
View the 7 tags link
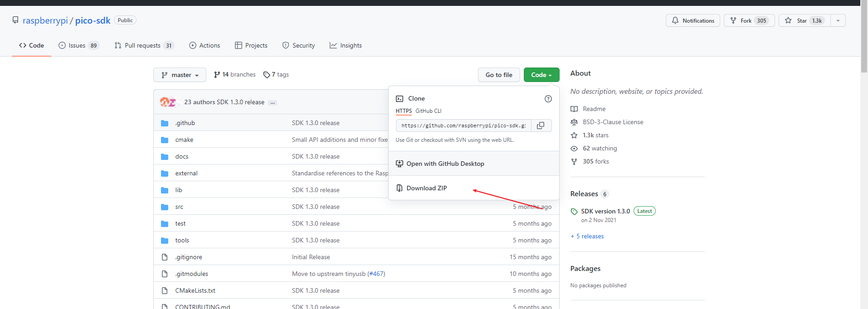(x=276, y=74)
